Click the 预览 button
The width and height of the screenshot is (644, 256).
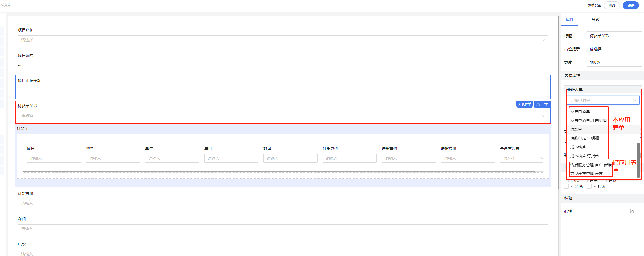tap(612, 5)
